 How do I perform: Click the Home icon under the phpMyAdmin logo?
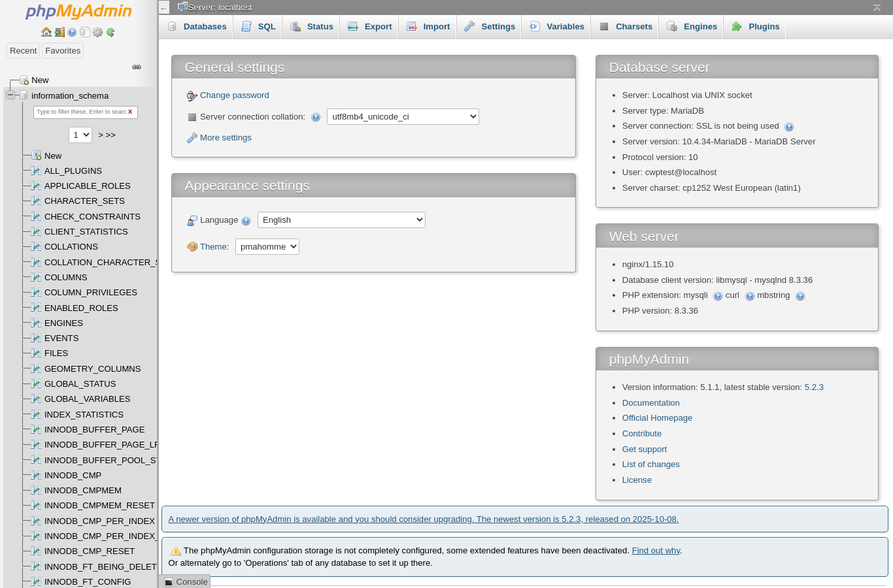click(46, 32)
